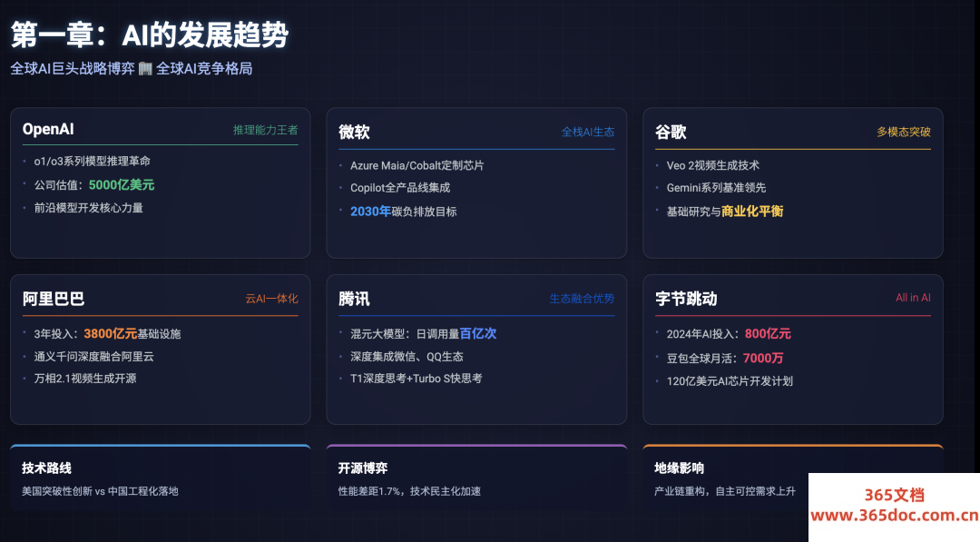Select the bullet "万相2.1视频生成开源"
Image resolution: width=980 pixels, height=542 pixels.
click(85, 379)
